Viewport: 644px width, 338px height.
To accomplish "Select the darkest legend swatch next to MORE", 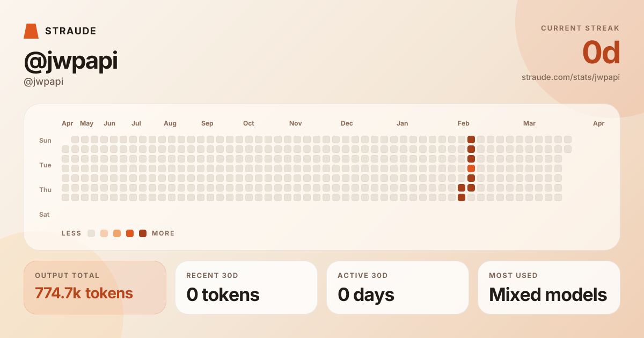I will coord(143,233).
